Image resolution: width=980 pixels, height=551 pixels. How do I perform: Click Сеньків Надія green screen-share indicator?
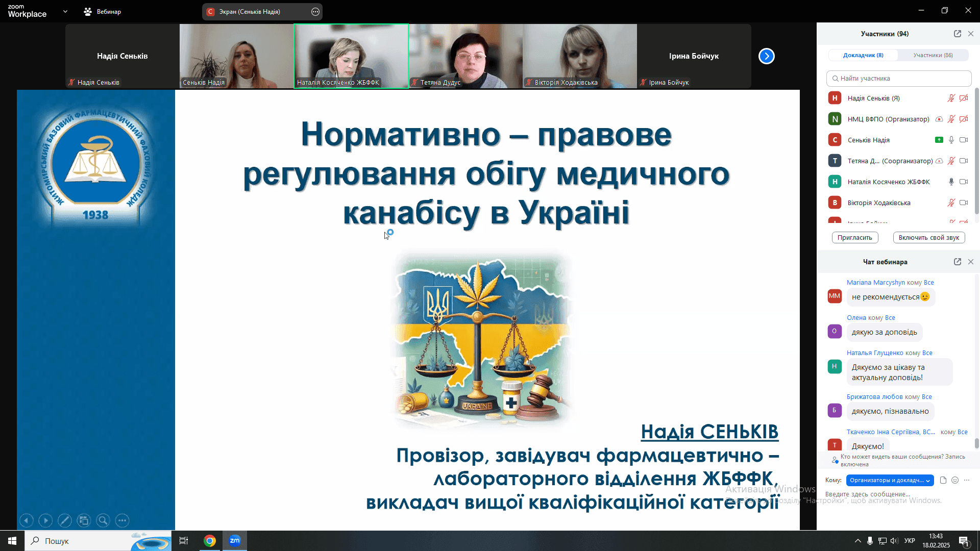[x=939, y=140]
